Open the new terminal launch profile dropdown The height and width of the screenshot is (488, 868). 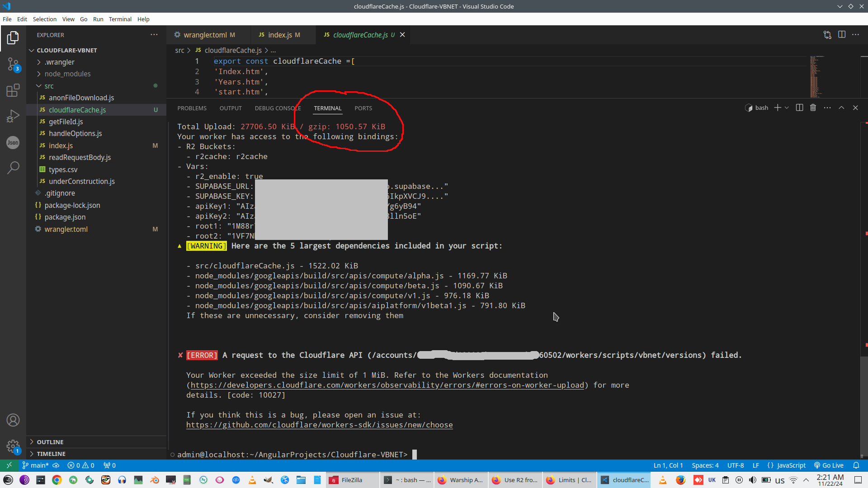(787, 108)
